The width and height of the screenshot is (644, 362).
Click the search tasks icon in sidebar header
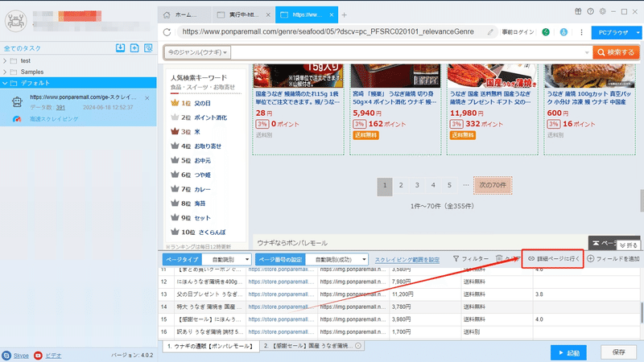pos(148,48)
